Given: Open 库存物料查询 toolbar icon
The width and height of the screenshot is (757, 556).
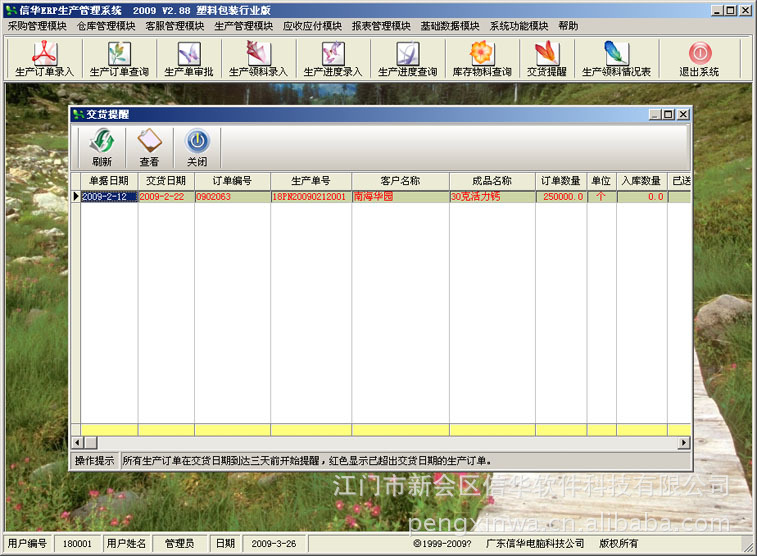Looking at the screenshot, I should [481, 59].
